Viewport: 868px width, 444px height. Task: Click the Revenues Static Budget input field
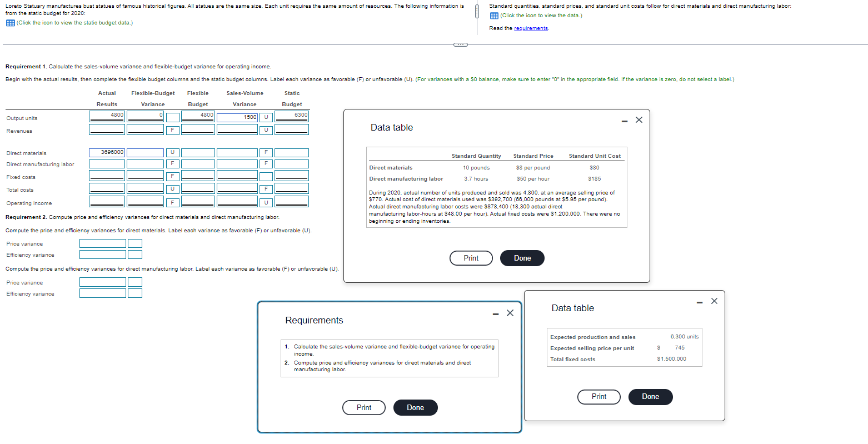click(292, 129)
